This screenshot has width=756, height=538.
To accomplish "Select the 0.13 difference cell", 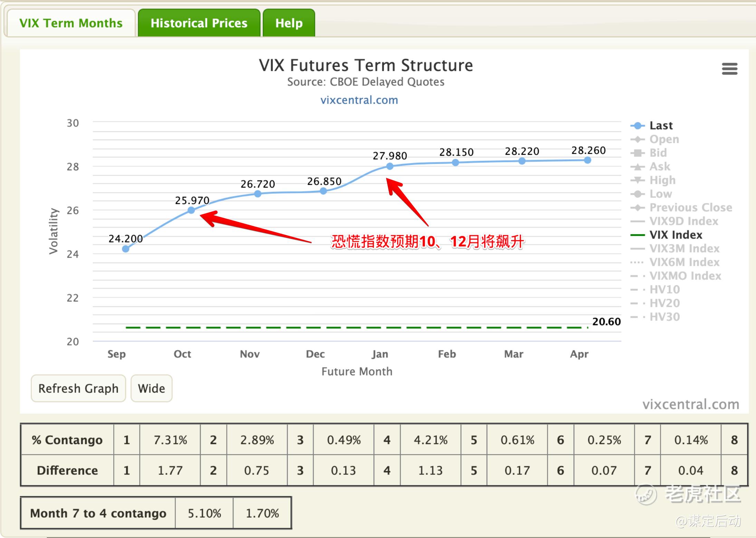I will pyautogui.click(x=344, y=470).
